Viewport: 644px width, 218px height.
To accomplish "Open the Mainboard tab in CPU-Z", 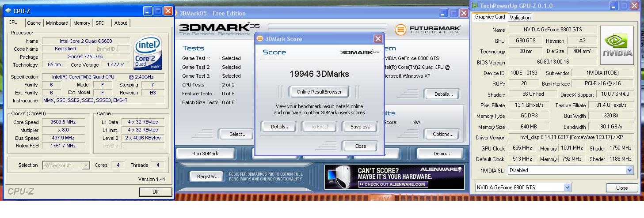I will pyautogui.click(x=57, y=23).
